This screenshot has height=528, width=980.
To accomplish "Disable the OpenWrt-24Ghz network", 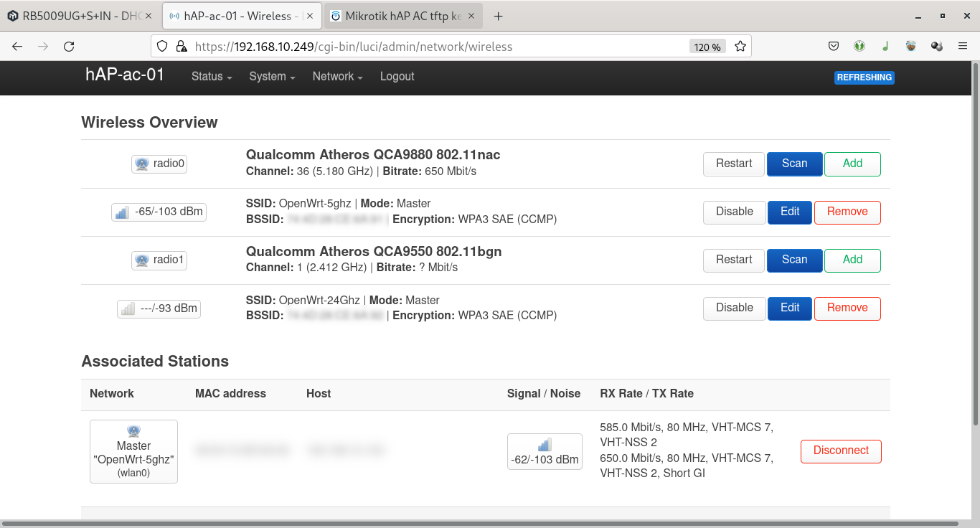I will coord(734,308).
